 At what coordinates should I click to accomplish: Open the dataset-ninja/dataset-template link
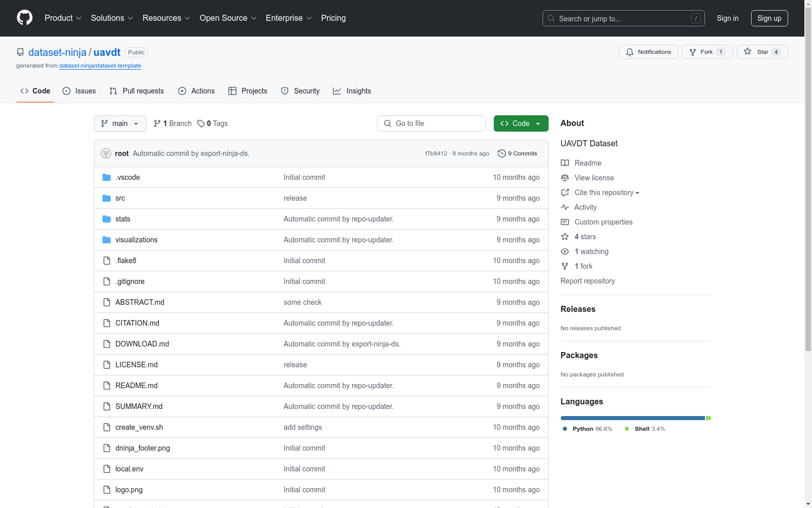coord(100,66)
